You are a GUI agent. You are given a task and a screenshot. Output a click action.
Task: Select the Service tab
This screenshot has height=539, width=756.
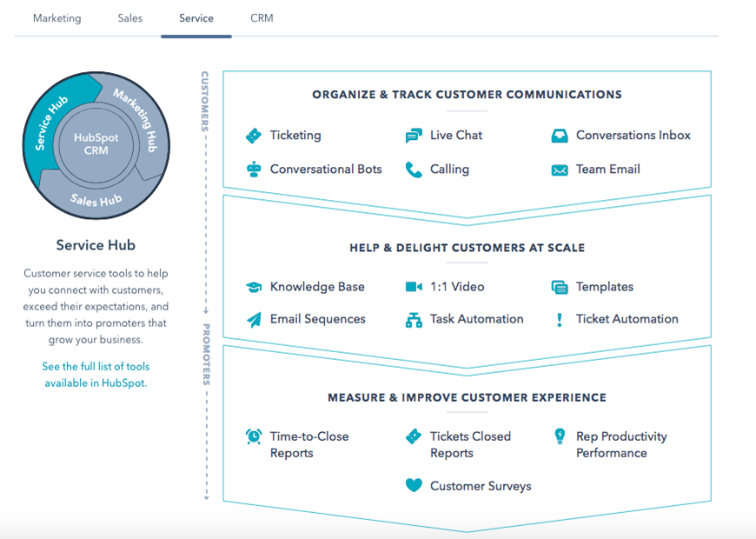point(196,18)
